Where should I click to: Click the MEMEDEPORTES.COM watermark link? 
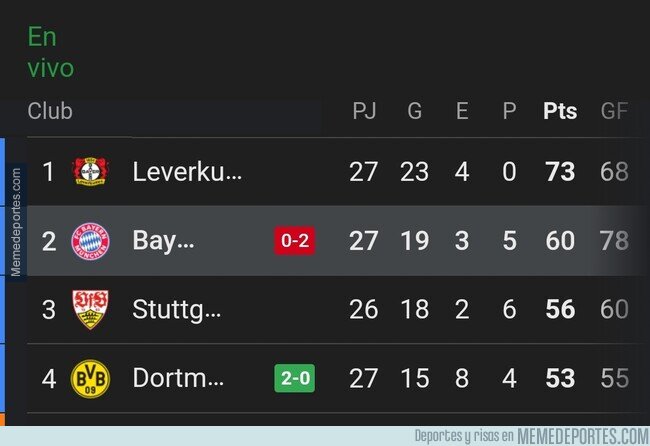pyautogui.click(x=583, y=436)
